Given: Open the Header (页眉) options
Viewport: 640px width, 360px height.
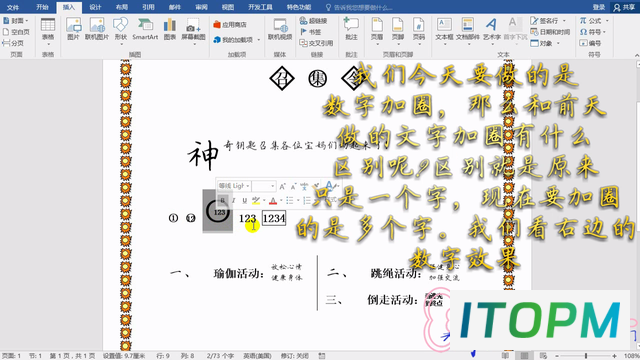Looking at the screenshot, I should (377, 30).
